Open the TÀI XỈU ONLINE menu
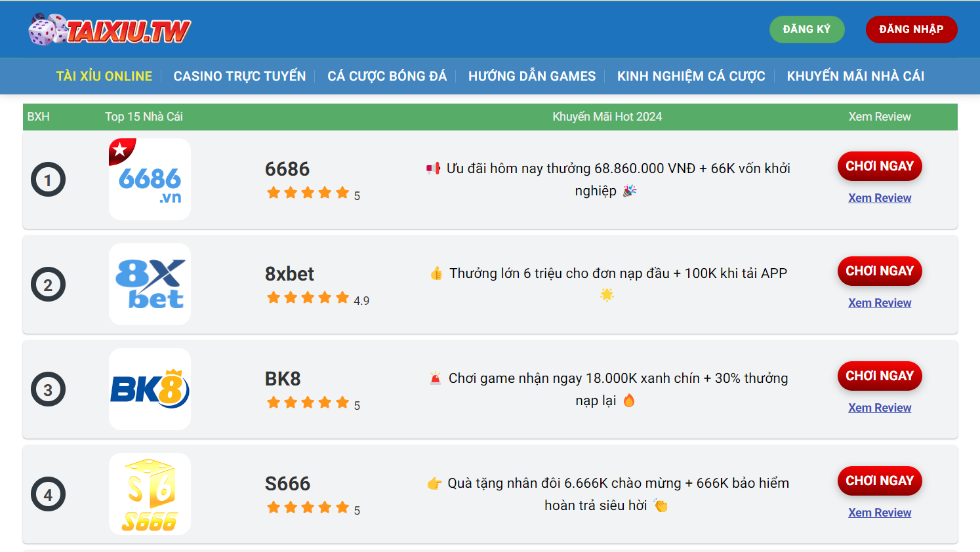980x552 pixels. (x=104, y=76)
